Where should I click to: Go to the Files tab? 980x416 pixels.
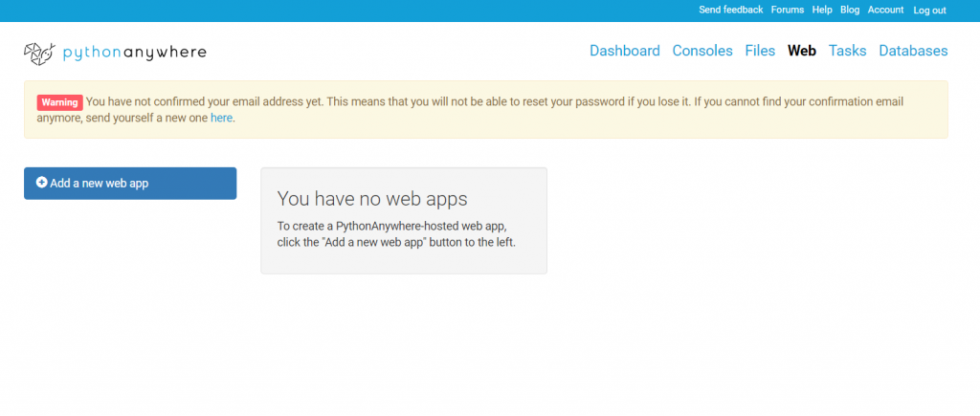point(760,51)
